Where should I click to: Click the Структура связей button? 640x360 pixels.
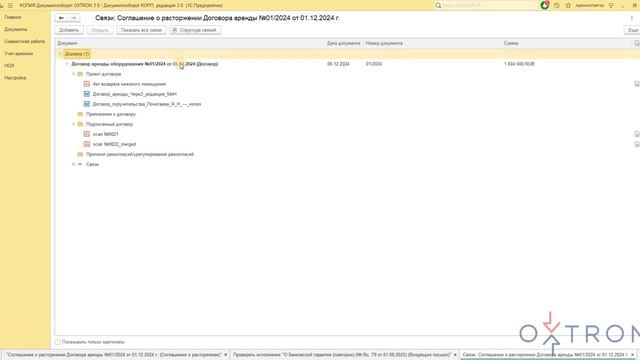point(195,30)
